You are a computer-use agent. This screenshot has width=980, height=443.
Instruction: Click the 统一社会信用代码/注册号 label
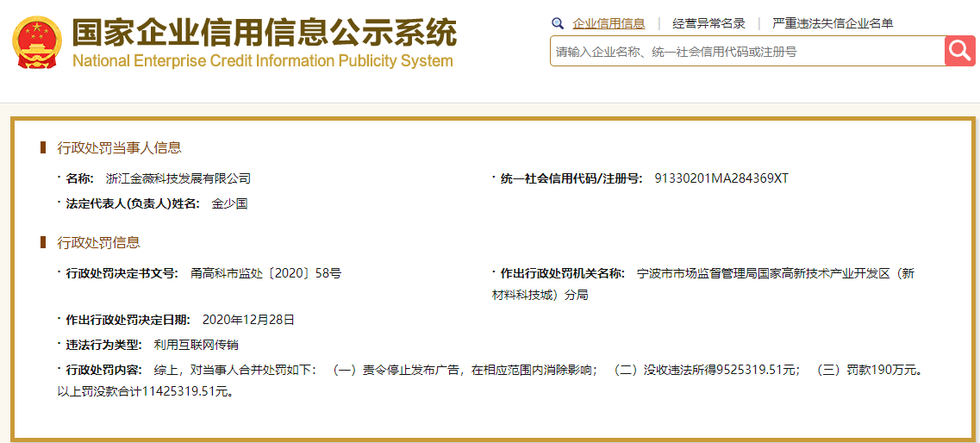[x=571, y=178]
